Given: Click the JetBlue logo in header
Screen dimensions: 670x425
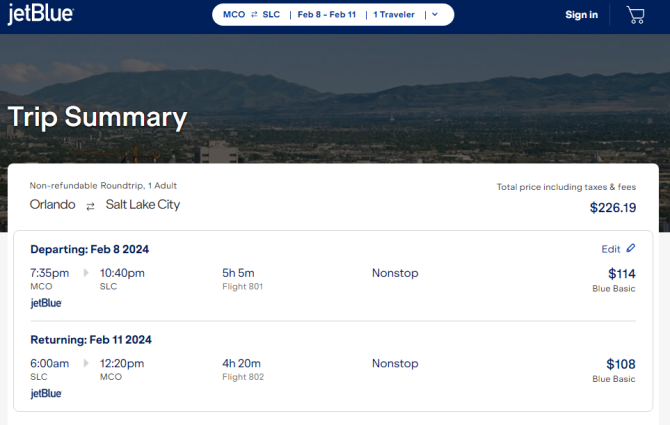Looking at the screenshot, I should click(41, 14).
